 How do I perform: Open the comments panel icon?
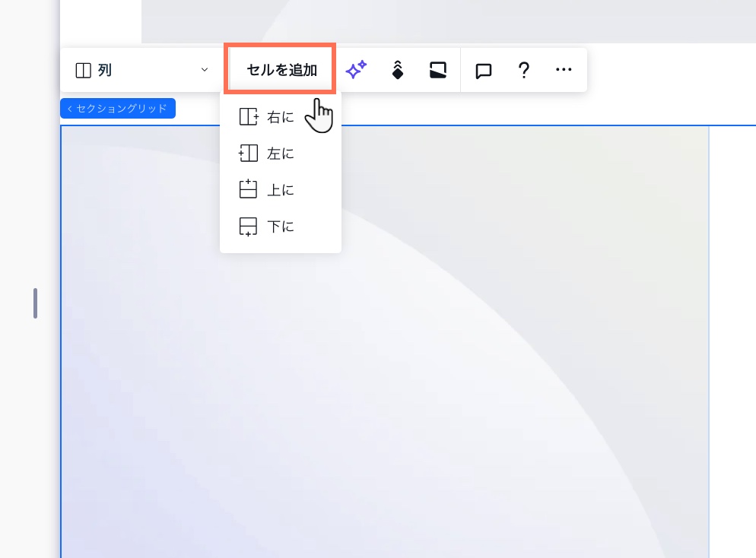[x=483, y=69]
